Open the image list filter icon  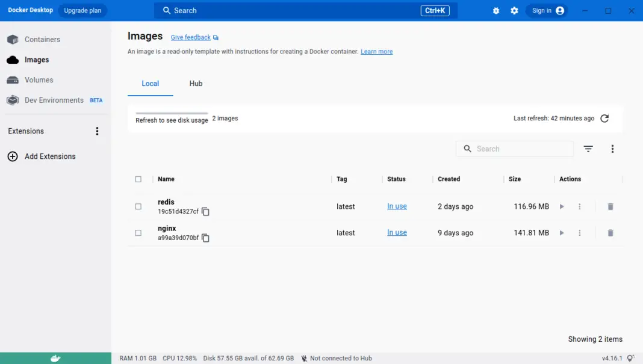coord(588,149)
